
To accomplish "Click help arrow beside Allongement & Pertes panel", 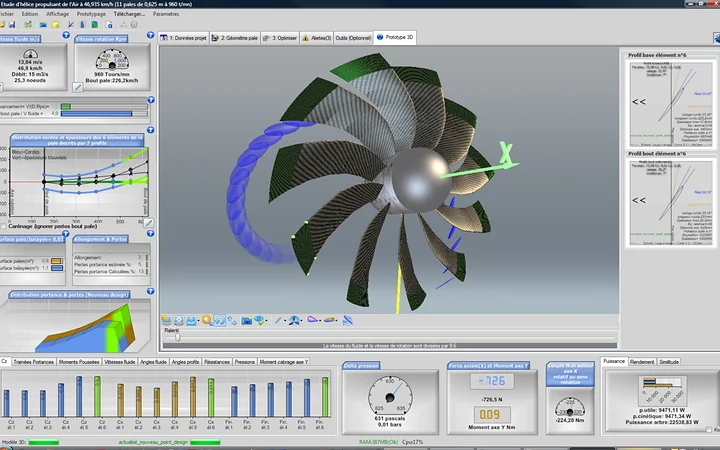I will [x=150, y=234].
